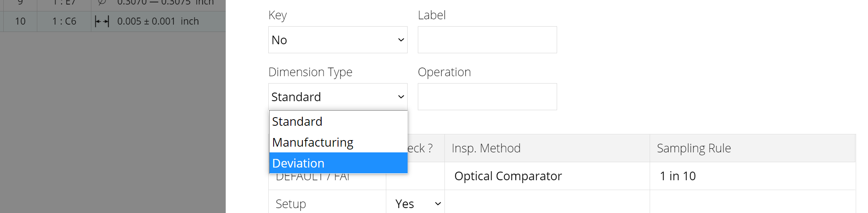Choose the Manufacturing option
Image resolution: width=868 pixels, height=213 pixels.
[x=313, y=143]
